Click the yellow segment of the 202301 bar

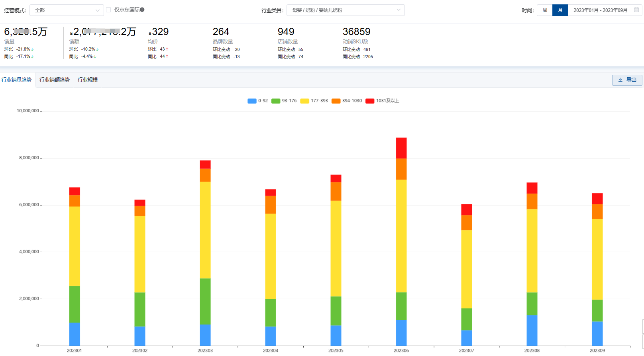(x=75, y=246)
